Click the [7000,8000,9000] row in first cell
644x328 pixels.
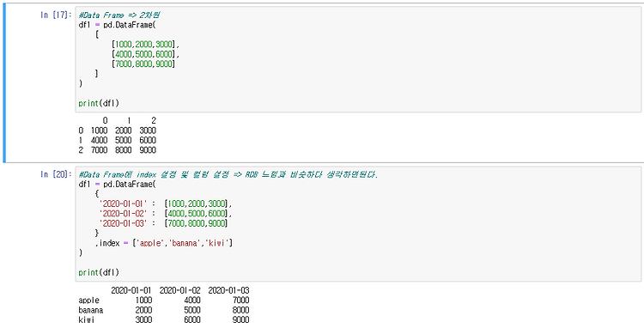click(x=143, y=64)
